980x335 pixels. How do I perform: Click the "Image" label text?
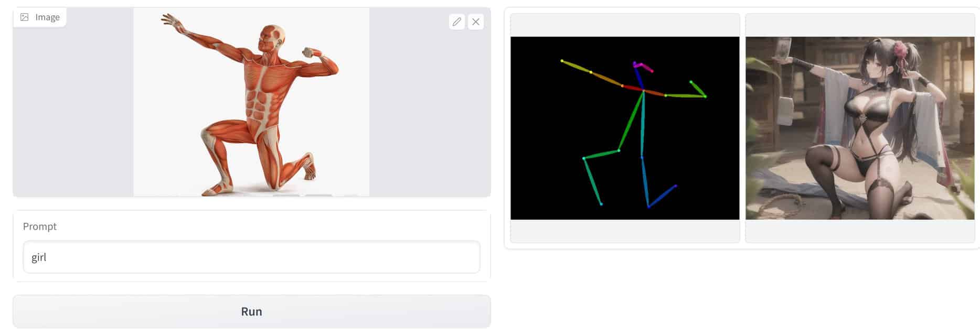[x=47, y=17]
